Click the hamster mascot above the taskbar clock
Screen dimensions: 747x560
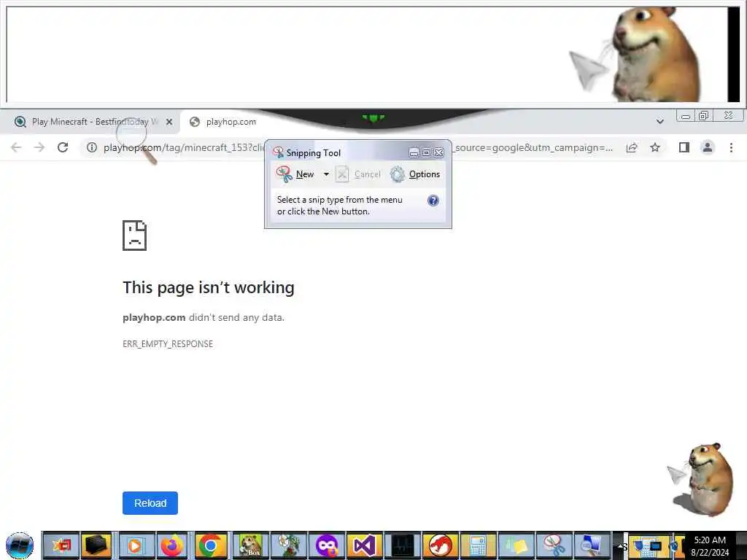point(702,479)
